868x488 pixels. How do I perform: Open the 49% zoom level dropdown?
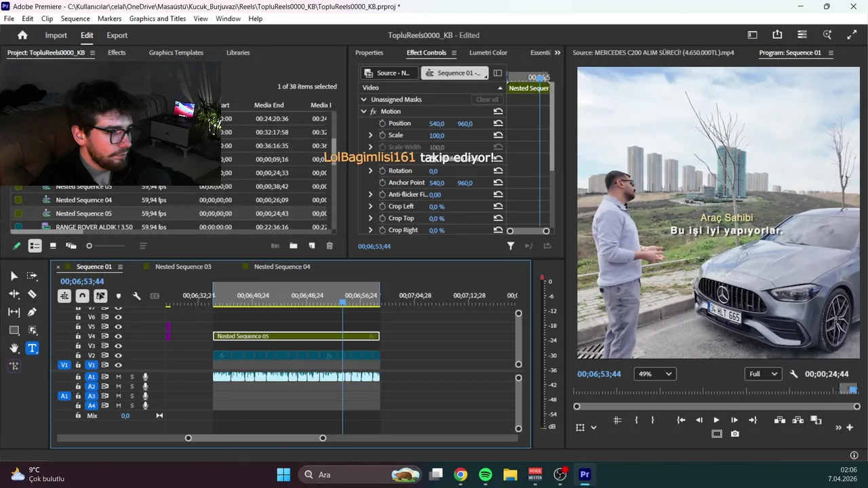coord(654,374)
